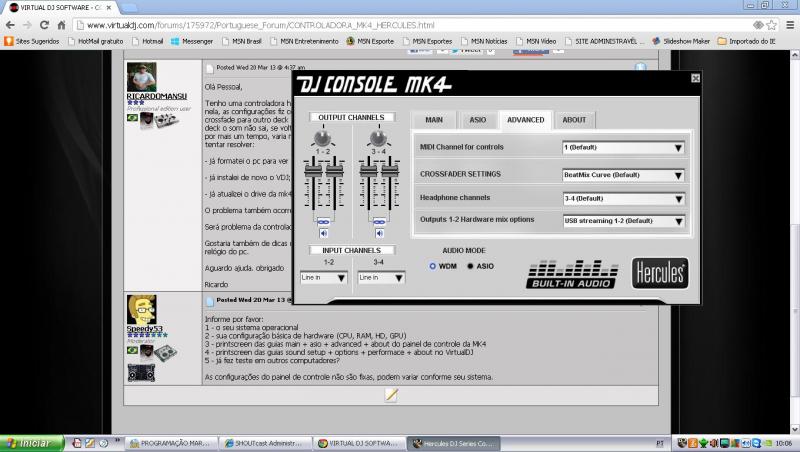This screenshot has height=452, width=800.
Task: Toggle link icon for output channels 1-2
Action: [323, 222]
